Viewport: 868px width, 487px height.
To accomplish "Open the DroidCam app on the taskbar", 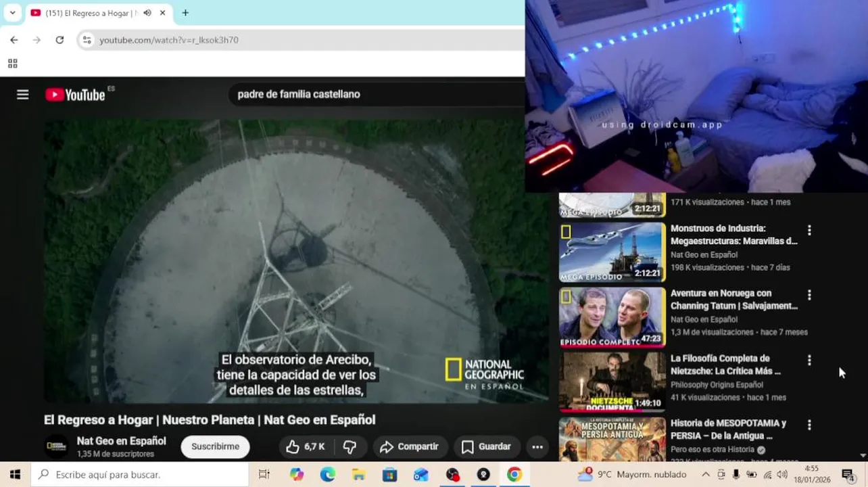I will click(x=483, y=475).
